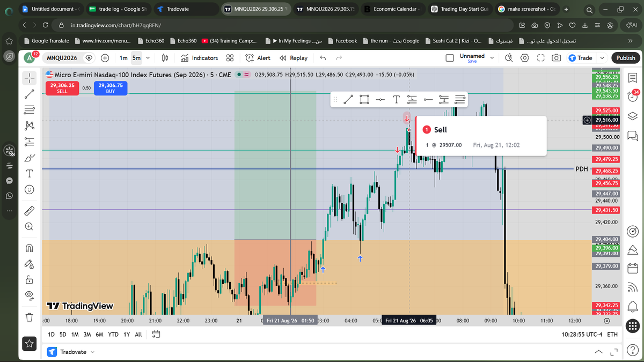Hide all drawings with eye icon
644x362 pixels.
pyautogui.click(x=30, y=295)
